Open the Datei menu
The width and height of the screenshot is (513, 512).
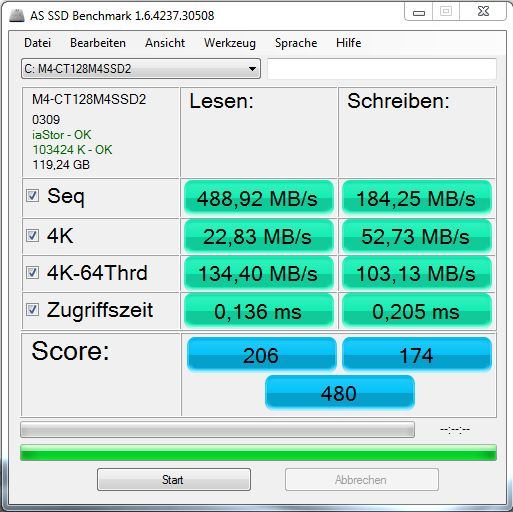pos(38,43)
